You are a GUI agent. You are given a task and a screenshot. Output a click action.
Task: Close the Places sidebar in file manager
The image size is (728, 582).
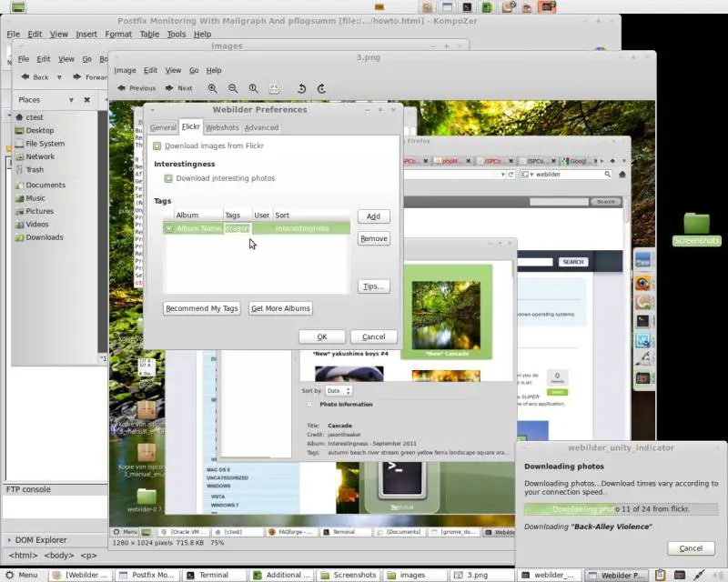86,100
